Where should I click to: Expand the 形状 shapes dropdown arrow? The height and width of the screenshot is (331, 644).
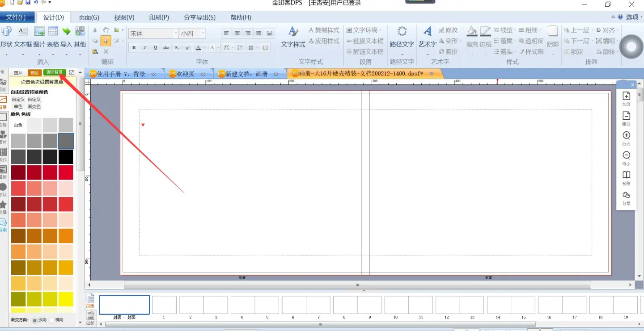pyautogui.click(x=6, y=54)
